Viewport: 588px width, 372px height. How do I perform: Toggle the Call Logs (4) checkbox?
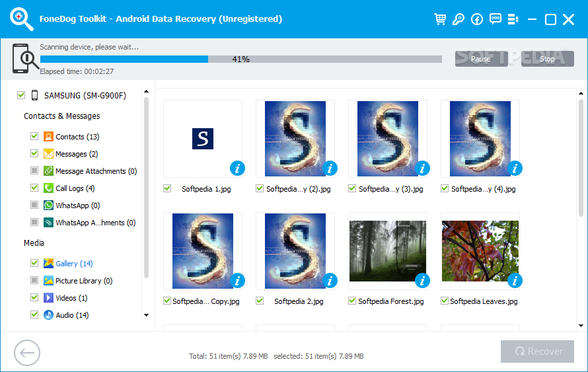tap(34, 188)
